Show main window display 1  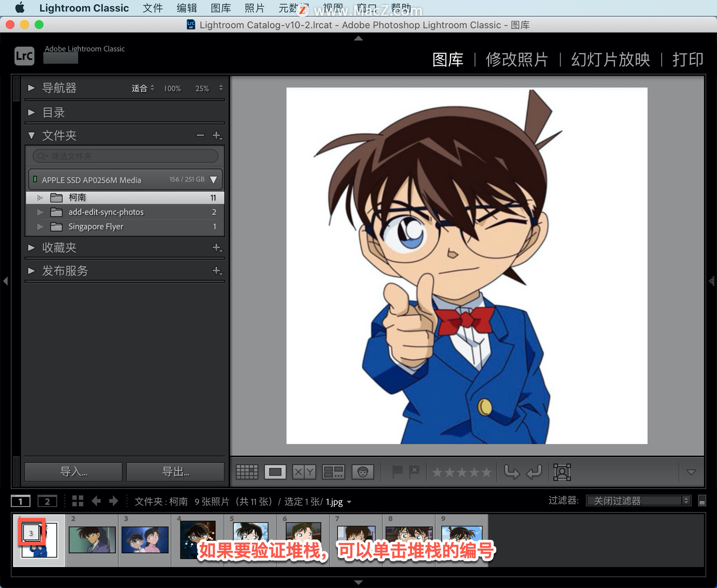pyautogui.click(x=21, y=501)
